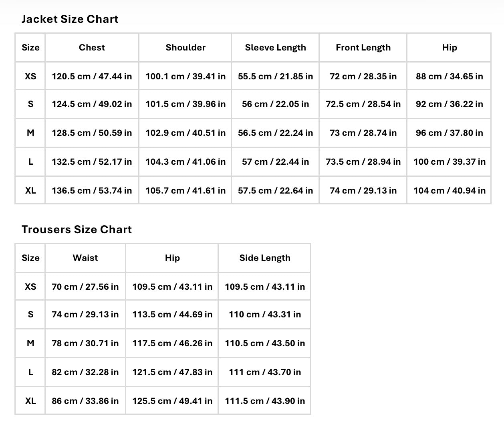Viewport: 504px width, 430px height.
Task: Select the jacket XS size row label
Action: (30, 76)
